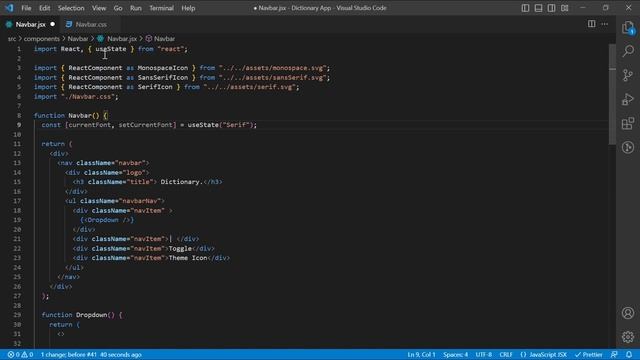Image resolution: width=640 pixels, height=360 pixels.
Task: Click the unsaved dot on Navbar.jsx tab
Action: pos(52,24)
